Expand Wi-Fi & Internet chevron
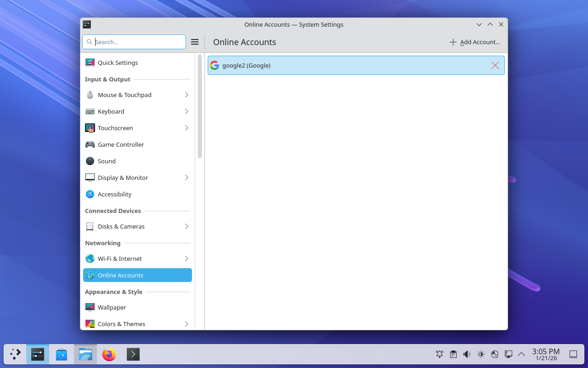Screen dimensions: 588x368 coord(187,259)
